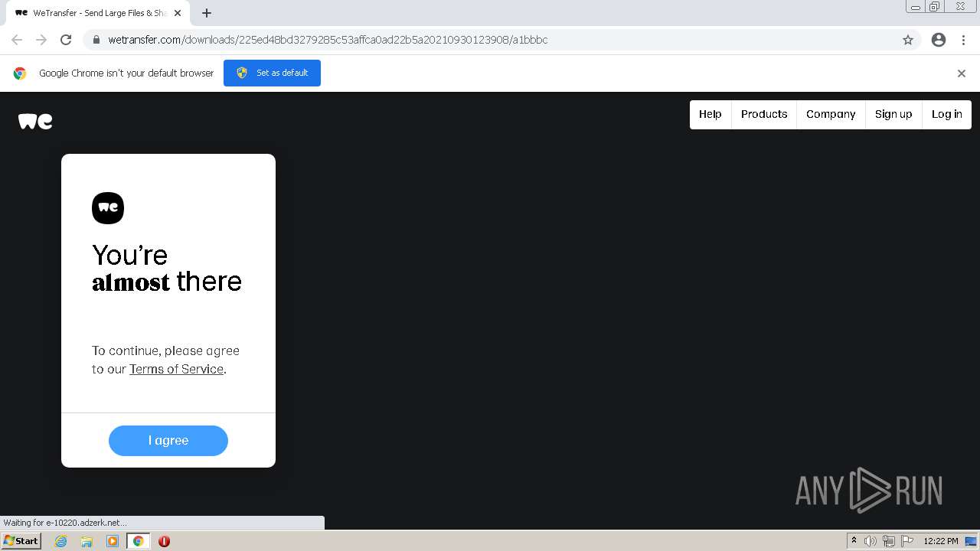Viewport: 980px width, 551px height.
Task: Click the Set as default button
Action: (x=272, y=73)
